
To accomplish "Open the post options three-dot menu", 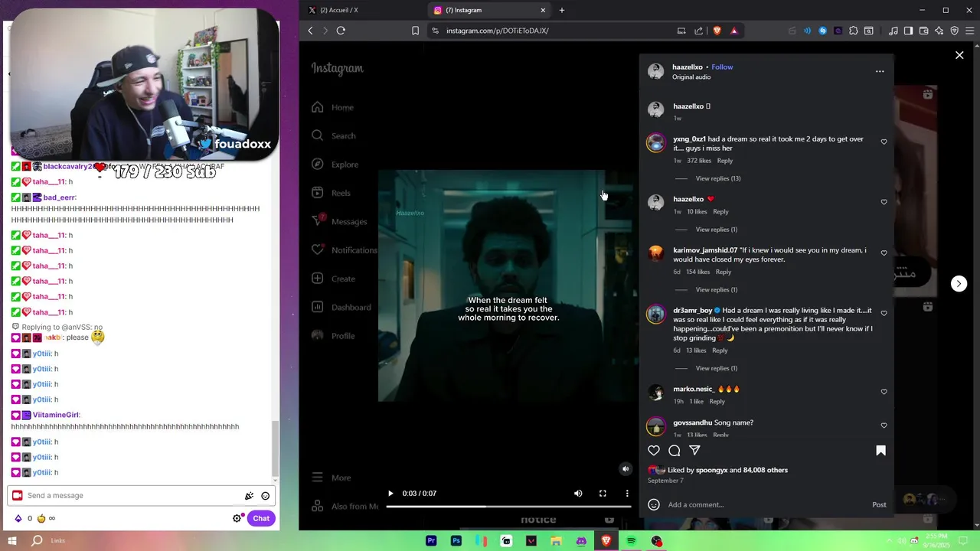I will click(880, 71).
